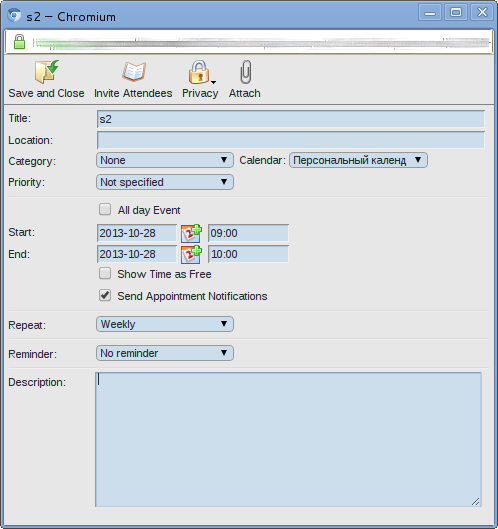Click the Privacy padlock icon
Screen dimensions: 498x529
click(x=199, y=72)
